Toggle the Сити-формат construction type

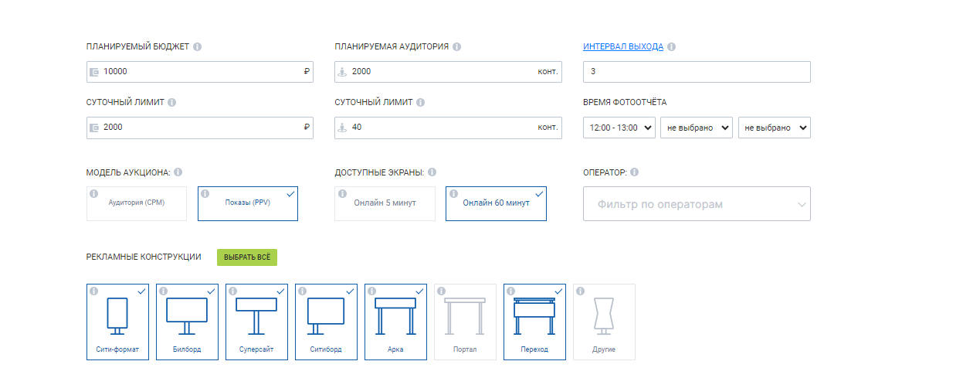click(117, 322)
